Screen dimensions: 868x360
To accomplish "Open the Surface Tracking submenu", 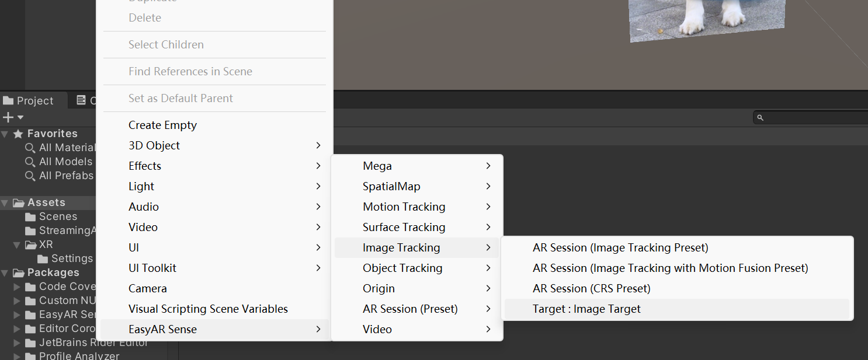I will (x=416, y=228).
